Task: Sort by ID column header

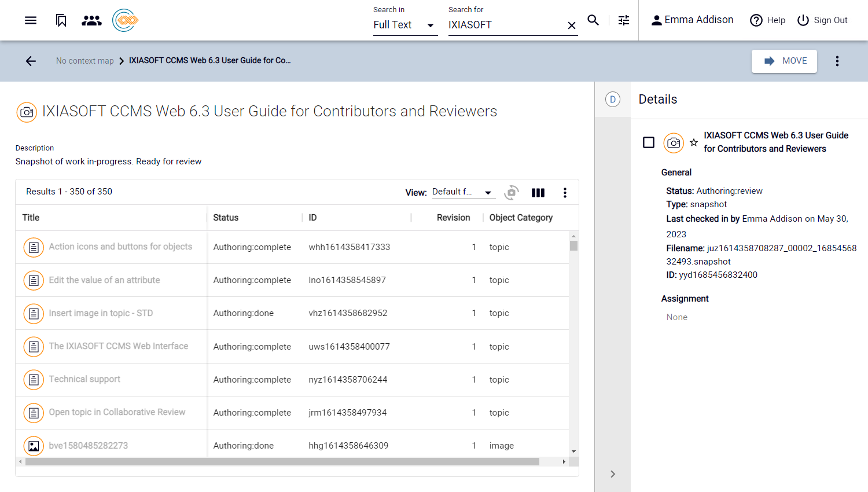Action: tap(312, 218)
